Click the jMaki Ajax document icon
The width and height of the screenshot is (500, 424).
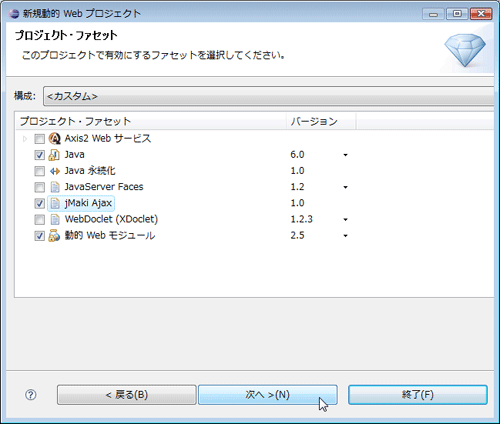(55, 203)
